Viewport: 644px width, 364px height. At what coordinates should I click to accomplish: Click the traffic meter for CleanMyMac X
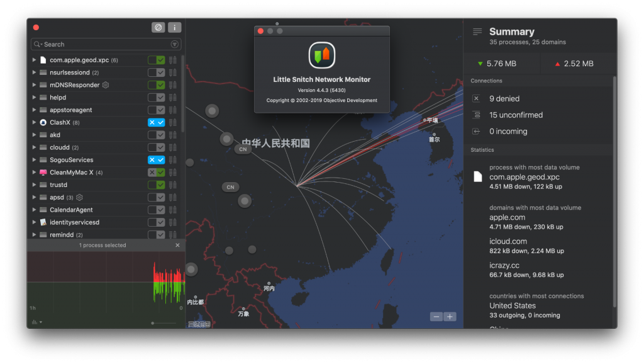pos(173,173)
